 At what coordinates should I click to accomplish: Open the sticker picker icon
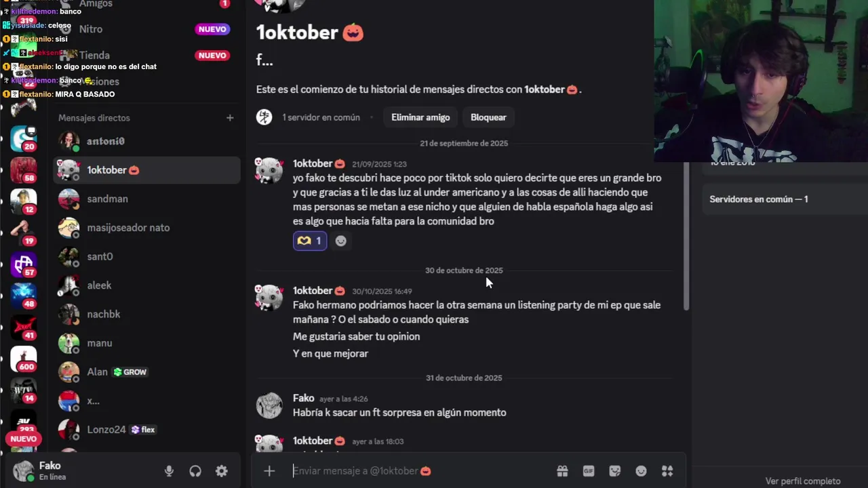[x=615, y=471]
